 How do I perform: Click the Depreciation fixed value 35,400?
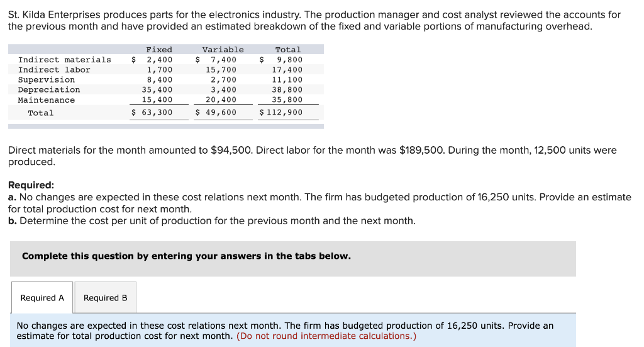(x=157, y=89)
